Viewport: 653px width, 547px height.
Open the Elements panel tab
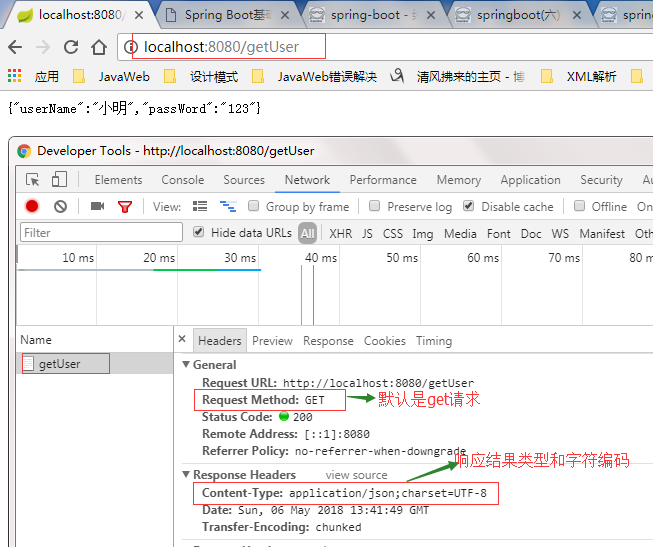coord(118,180)
